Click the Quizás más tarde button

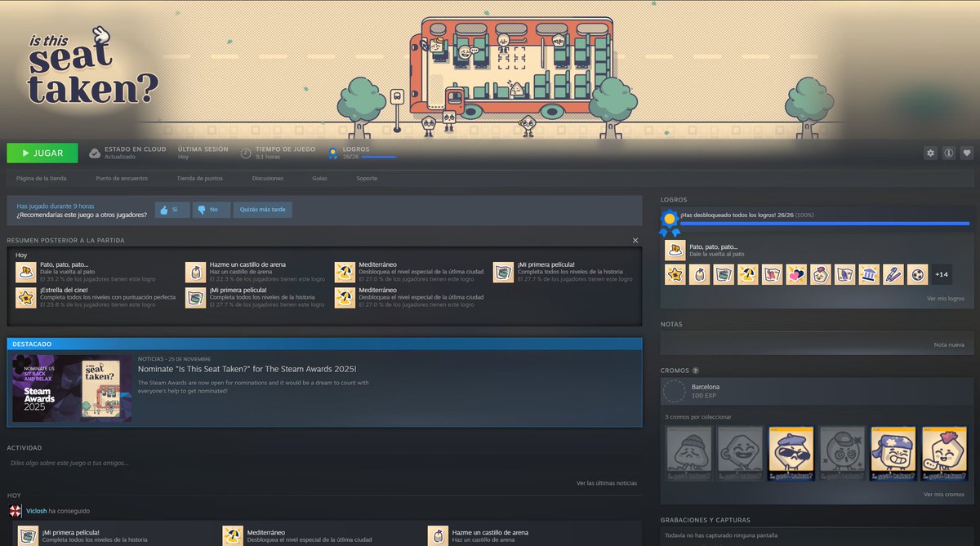tap(262, 210)
